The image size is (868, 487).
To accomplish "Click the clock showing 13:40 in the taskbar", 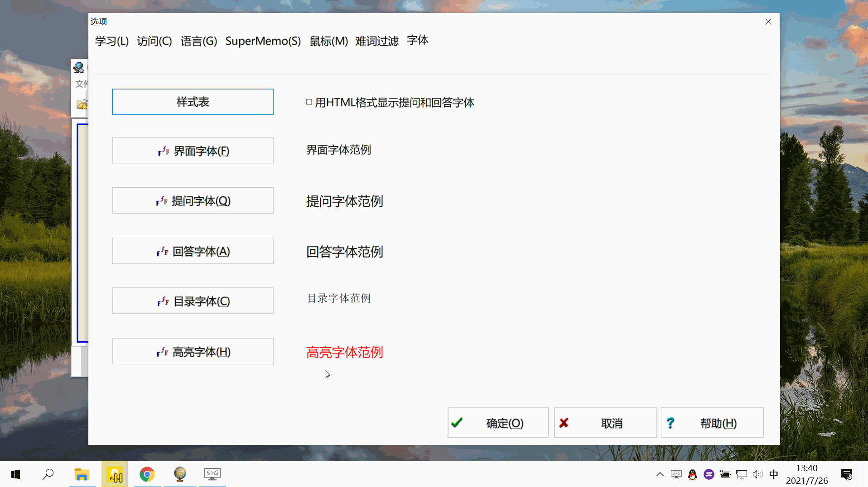I will (808, 474).
